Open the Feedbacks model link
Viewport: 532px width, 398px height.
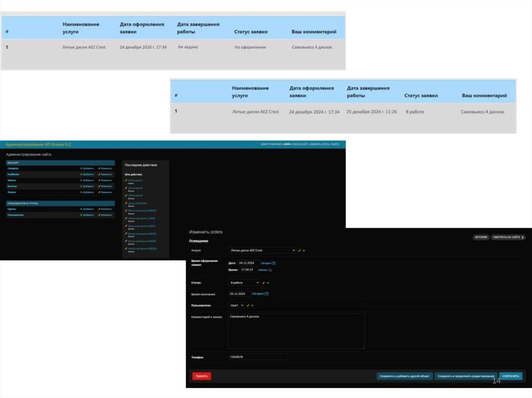[x=13, y=174]
